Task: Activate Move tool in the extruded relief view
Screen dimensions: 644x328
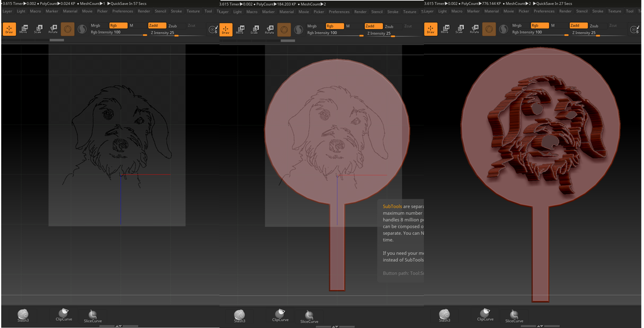Action: click(445, 29)
